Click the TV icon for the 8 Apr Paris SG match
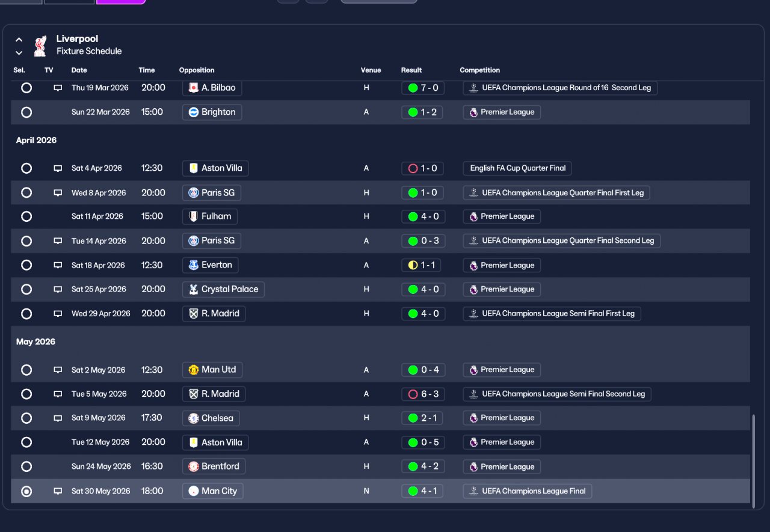Image resolution: width=770 pixels, height=532 pixels. (58, 193)
